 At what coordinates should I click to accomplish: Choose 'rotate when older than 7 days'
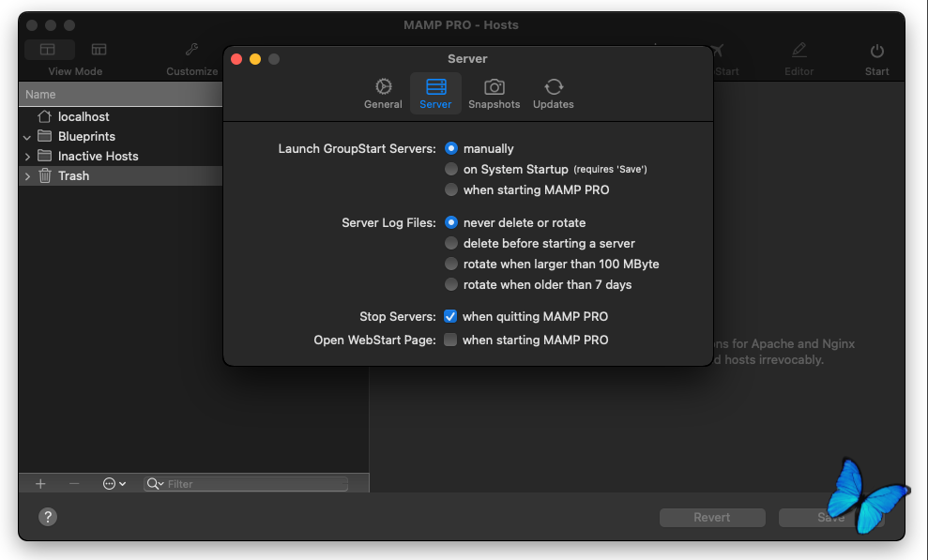click(x=451, y=285)
